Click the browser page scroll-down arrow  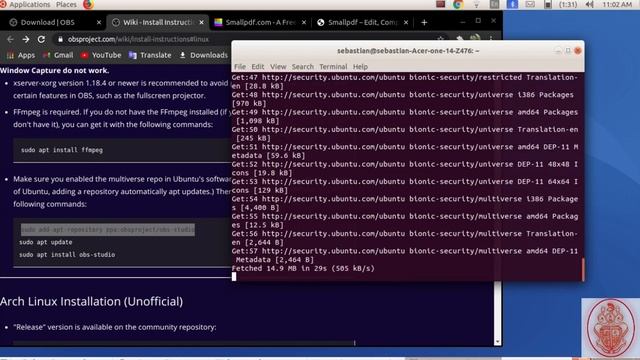click(497, 342)
